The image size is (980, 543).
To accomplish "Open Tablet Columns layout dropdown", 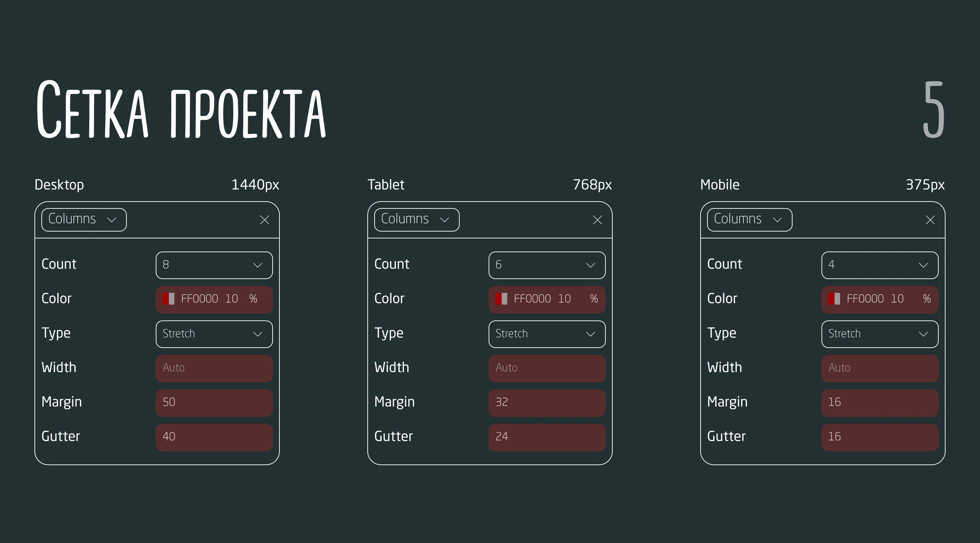I will [x=417, y=219].
